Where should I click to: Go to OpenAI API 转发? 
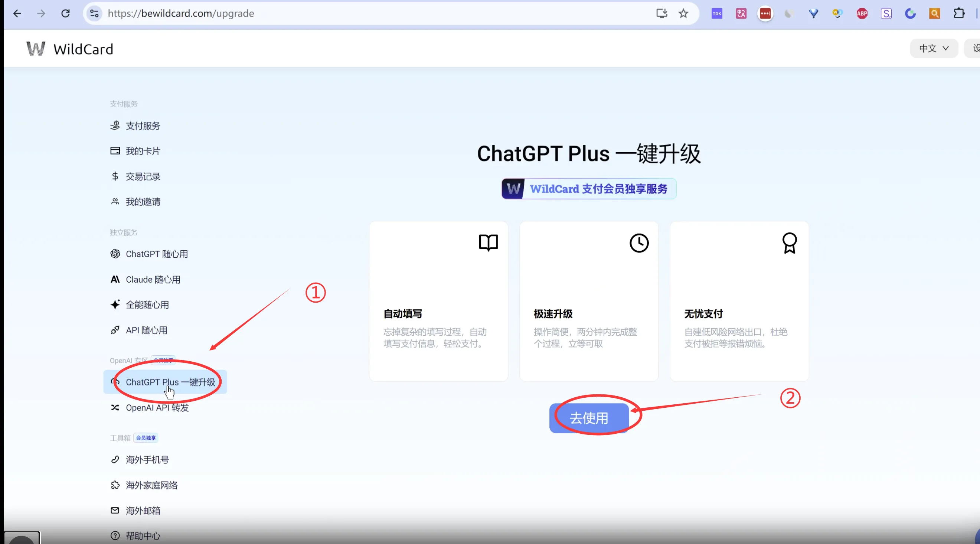(x=157, y=408)
